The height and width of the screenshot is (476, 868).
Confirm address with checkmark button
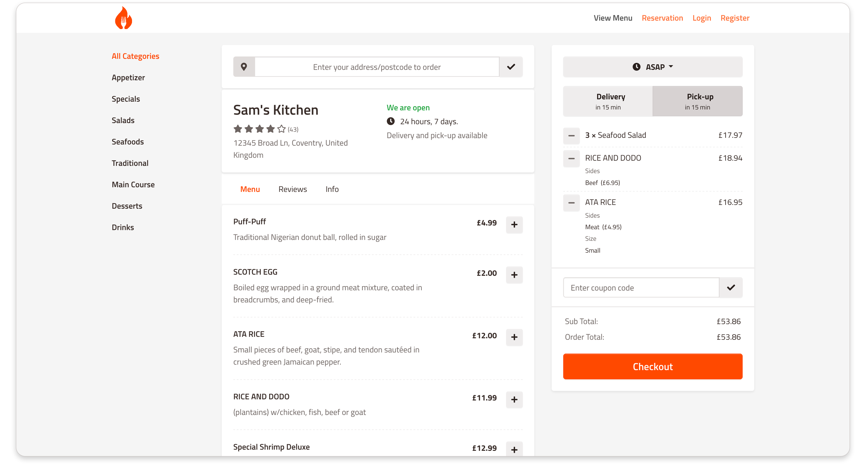pos(511,67)
